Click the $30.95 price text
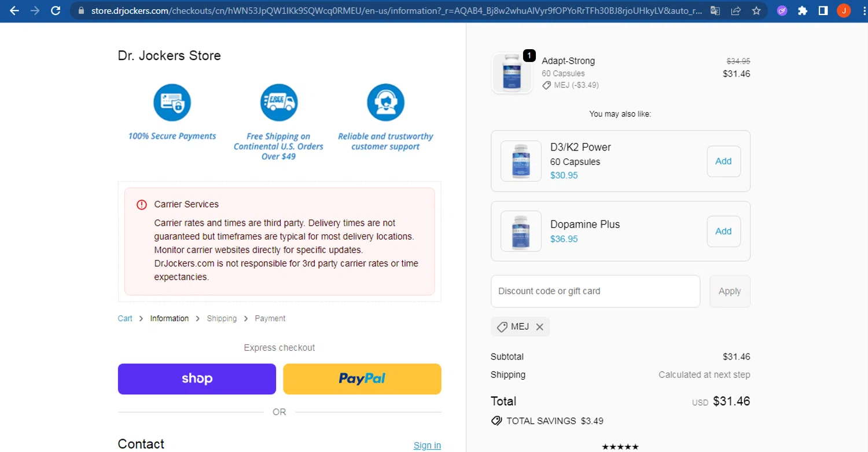The image size is (868, 452). pos(564,175)
